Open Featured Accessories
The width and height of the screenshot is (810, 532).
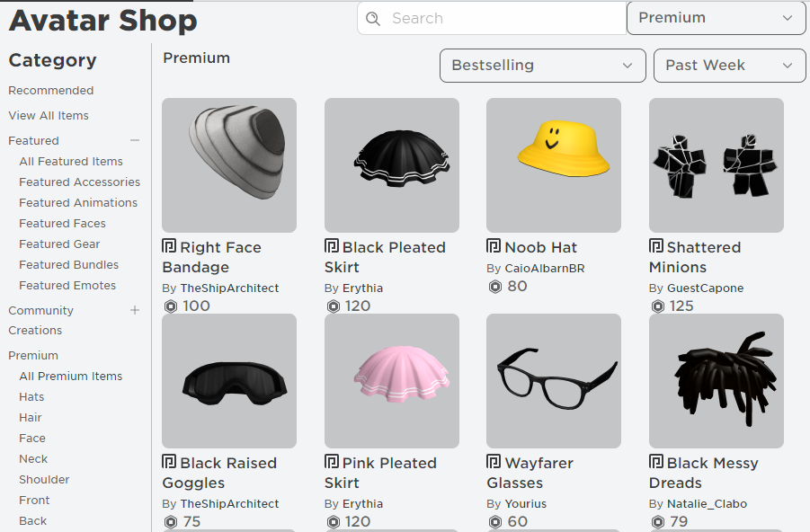[x=79, y=182]
